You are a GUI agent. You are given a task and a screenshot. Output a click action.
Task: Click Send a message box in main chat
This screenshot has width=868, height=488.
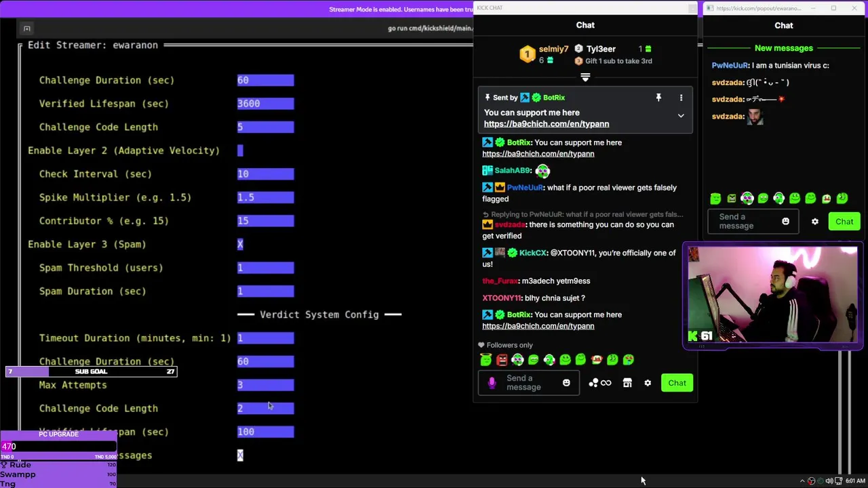(x=528, y=383)
